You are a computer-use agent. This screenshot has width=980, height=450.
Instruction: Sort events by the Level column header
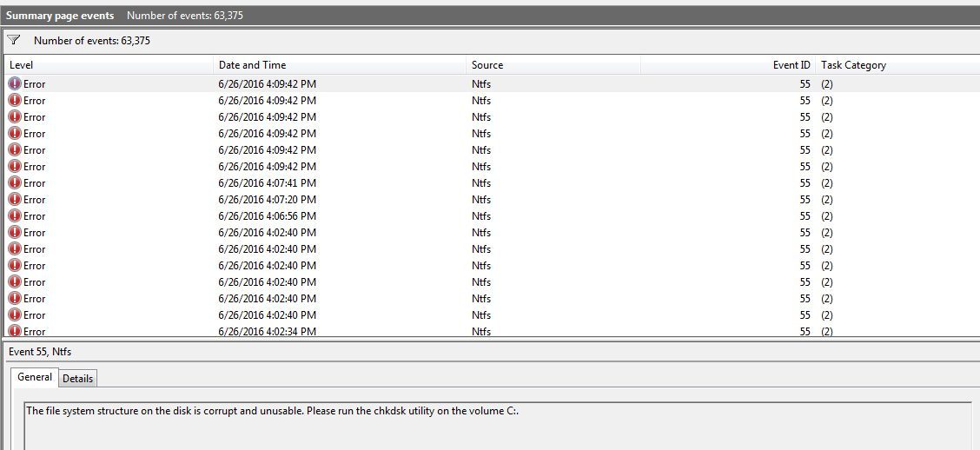click(x=109, y=65)
